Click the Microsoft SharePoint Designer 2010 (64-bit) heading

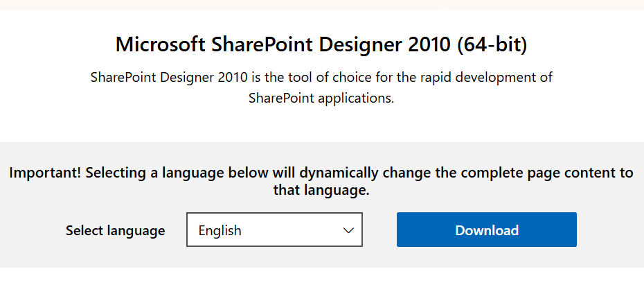click(321, 45)
